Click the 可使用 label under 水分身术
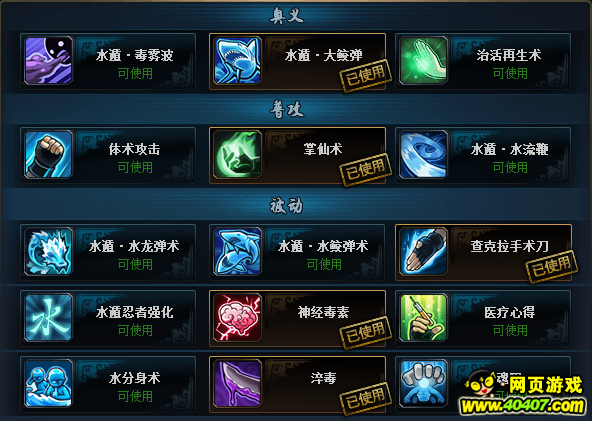 pyautogui.click(x=135, y=396)
